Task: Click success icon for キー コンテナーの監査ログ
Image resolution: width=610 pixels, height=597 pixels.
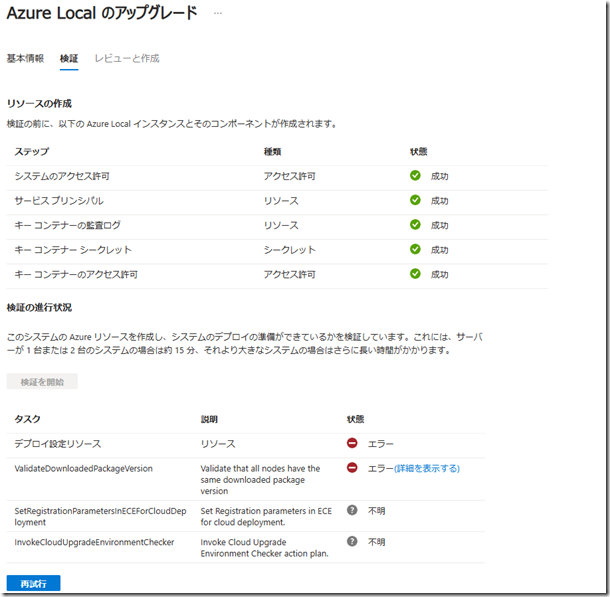Action: click(415, 224)
